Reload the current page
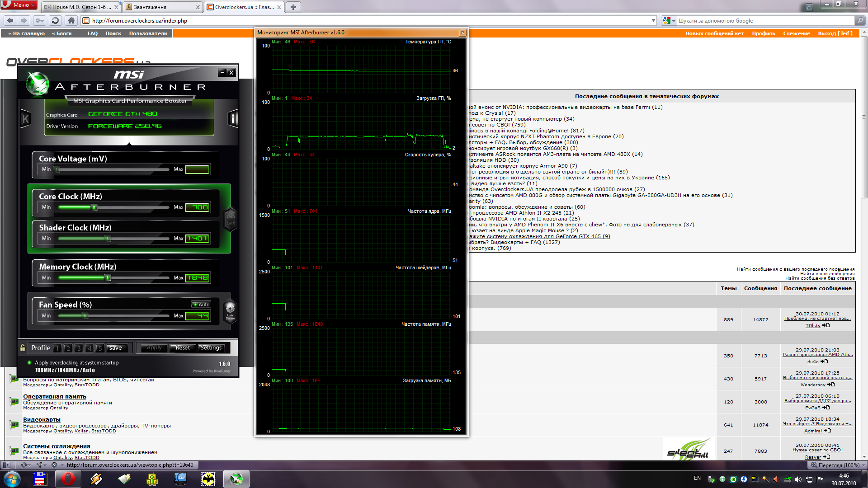The height and width of the screenshot is (488, 868). (x=55, y=20)
